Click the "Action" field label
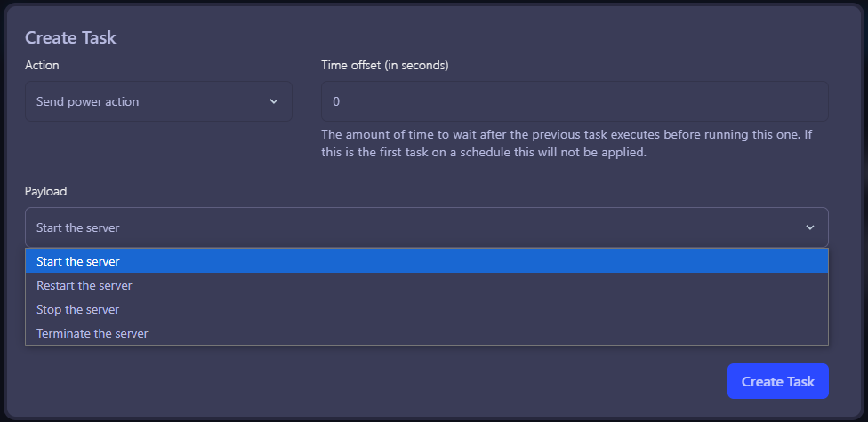Image resolution: width=868 pixels, height=422 pixels. (42, 65)
